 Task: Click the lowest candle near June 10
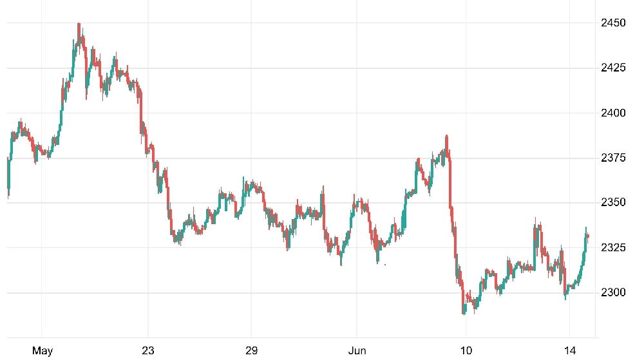tap(464, 309)
